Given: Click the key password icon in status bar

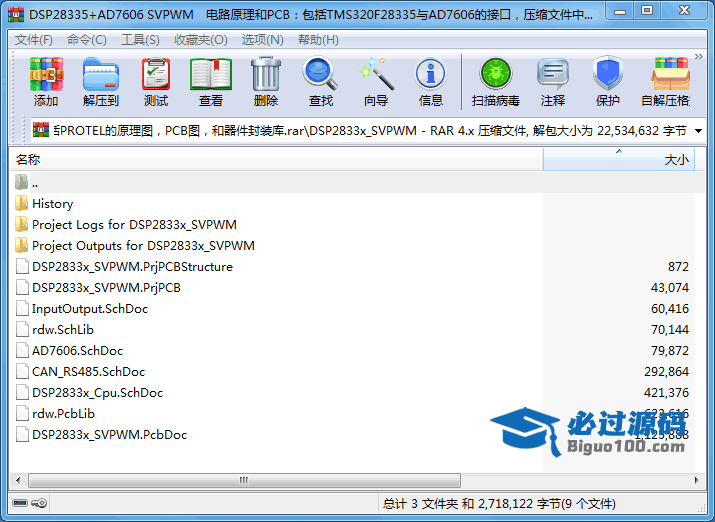Looking at the screenshot, I should point(39,503).
